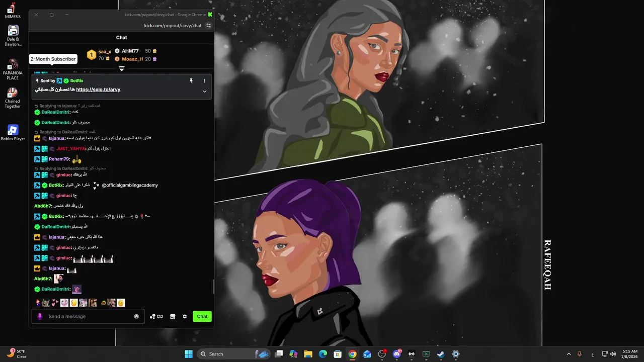Click the purple microphone icon in message box

pos(40,316)
